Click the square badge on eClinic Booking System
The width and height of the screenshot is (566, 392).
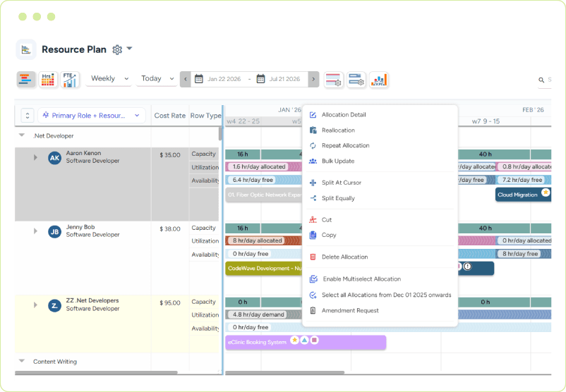314,340
